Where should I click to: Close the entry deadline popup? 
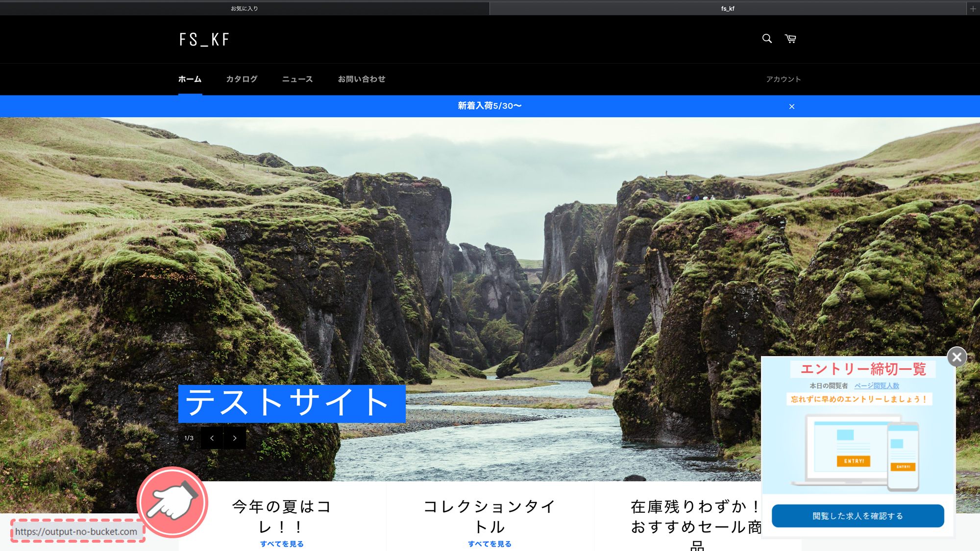957,357
